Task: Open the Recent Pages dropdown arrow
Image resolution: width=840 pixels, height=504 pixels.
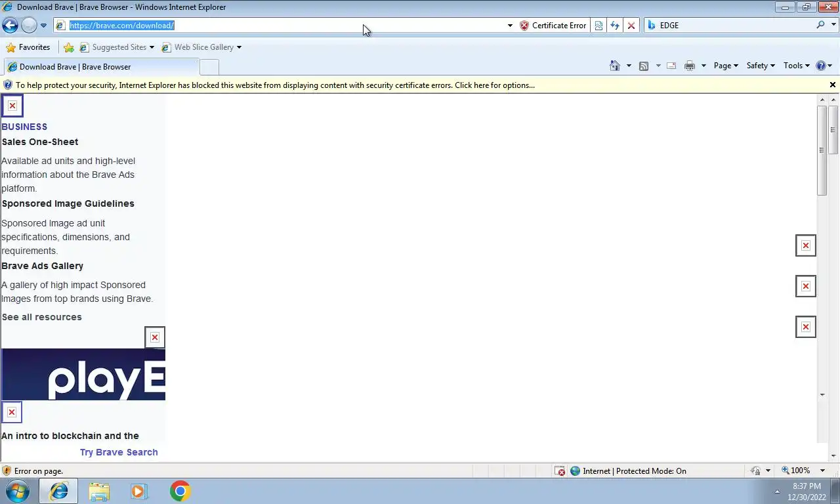Action: point(43,26)
